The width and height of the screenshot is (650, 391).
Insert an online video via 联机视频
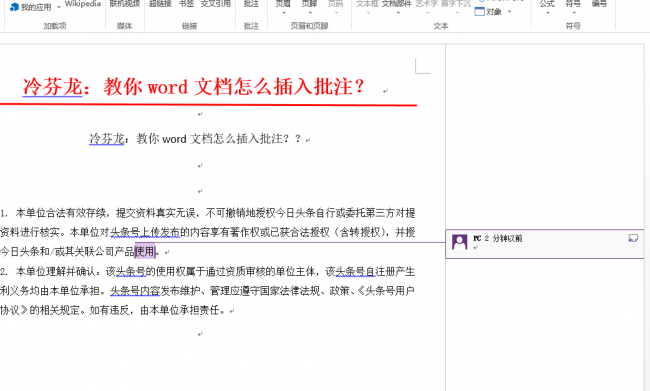pos(125,4)
